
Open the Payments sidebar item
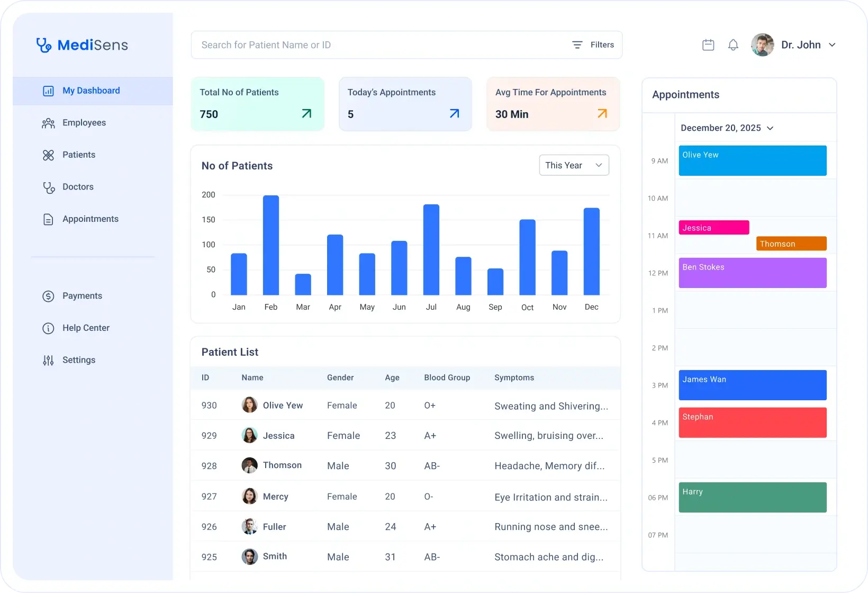(x=82, y=296)
